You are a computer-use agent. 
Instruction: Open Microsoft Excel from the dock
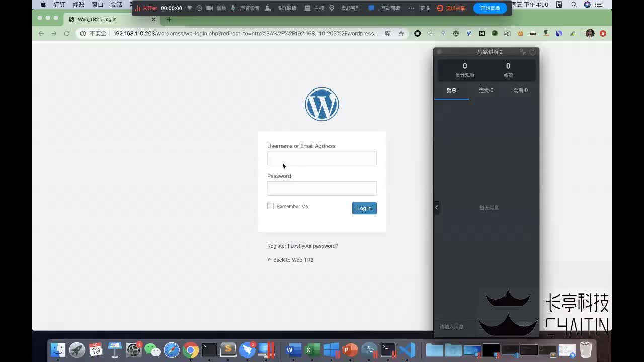312,350
